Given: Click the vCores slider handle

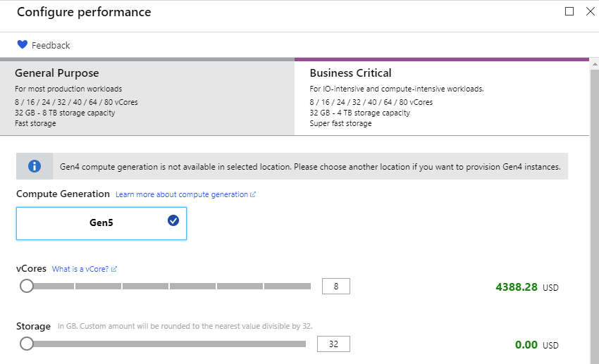Looking at the screenshot, I should point(27,286).
